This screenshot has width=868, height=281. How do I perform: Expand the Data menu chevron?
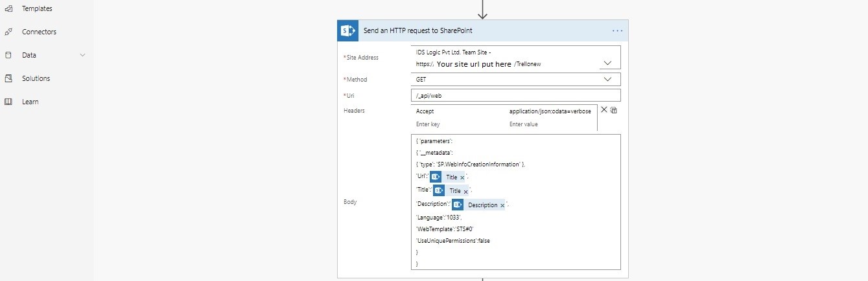pos(82,55)
